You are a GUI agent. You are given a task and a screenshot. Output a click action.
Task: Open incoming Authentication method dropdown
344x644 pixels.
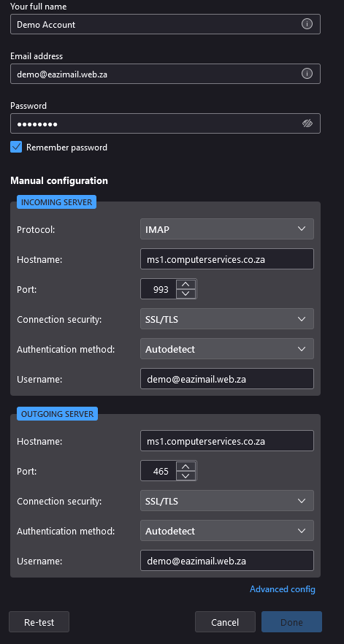[x=227, y=349]
